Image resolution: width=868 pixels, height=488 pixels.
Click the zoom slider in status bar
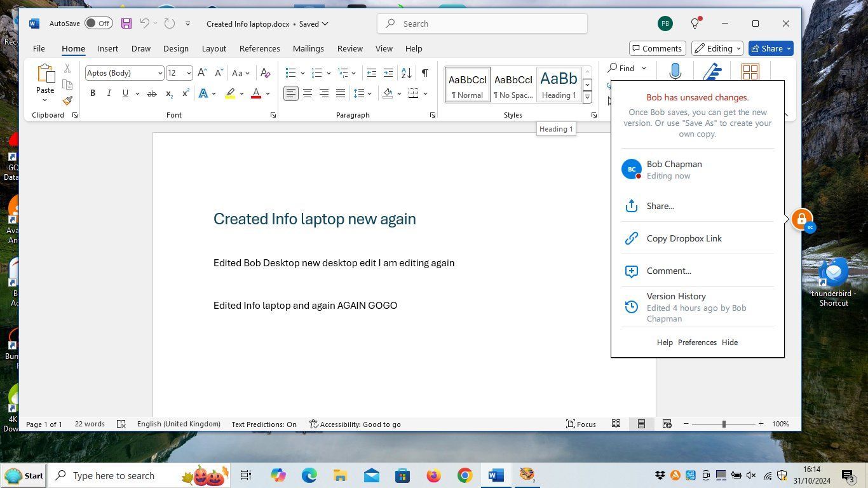coord(723,424)
